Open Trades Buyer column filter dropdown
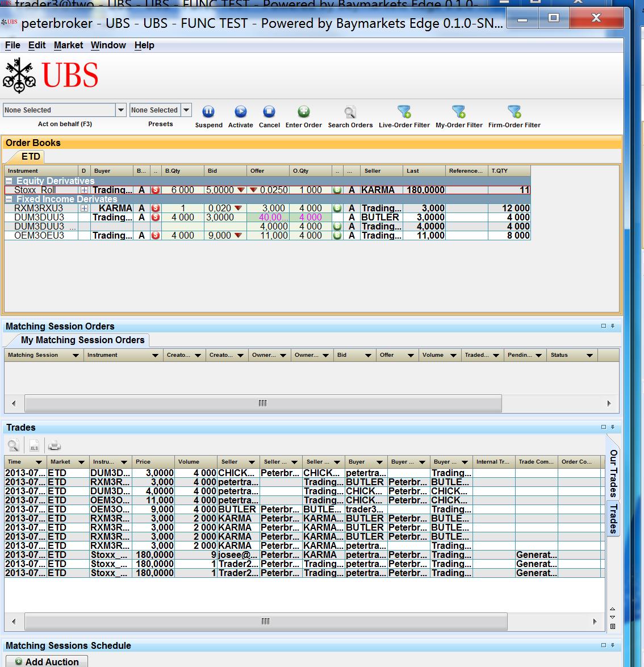This screenshot has height=667, width=644. (379, 462)
